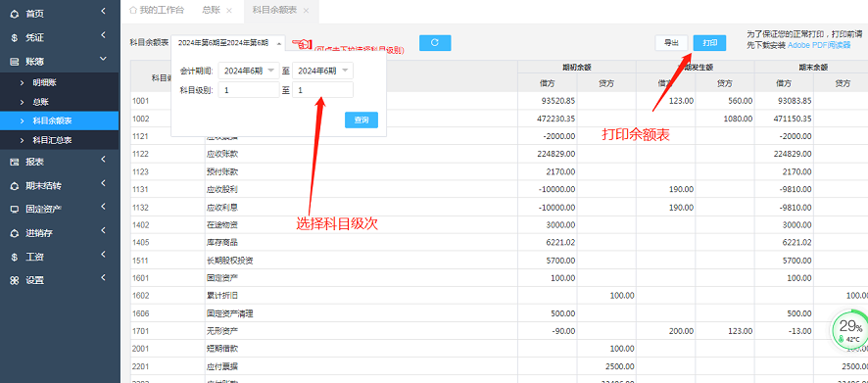Click the 查询 query button
This screenshot has height=383, width=868.
361,120
